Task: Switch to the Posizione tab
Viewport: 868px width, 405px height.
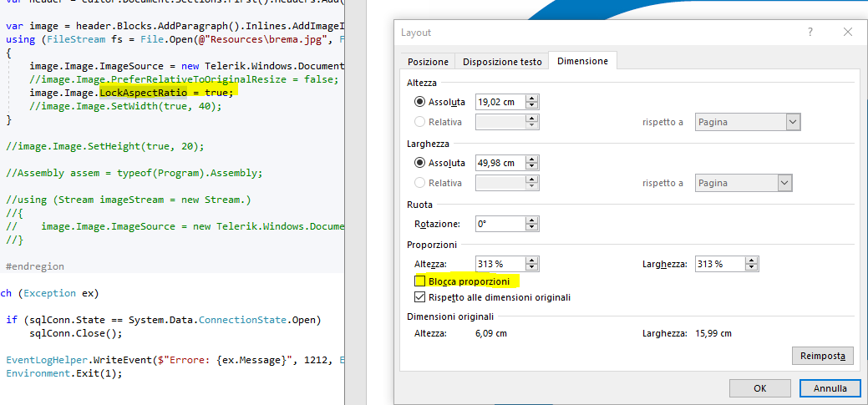Action: (x=428, y=62)
